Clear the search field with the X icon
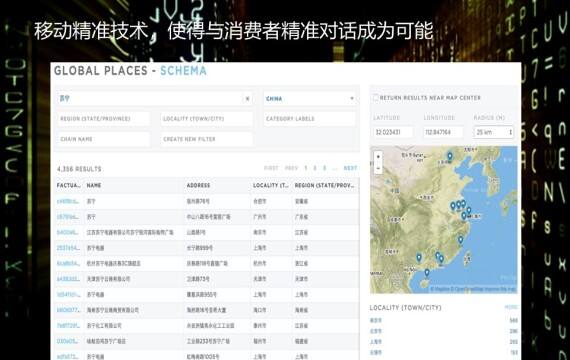The height and width of the screenshot is (360, 570). click(247, 99)
